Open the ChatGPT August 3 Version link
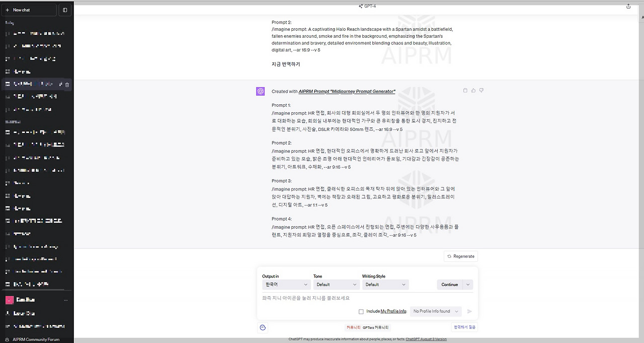 426,339
